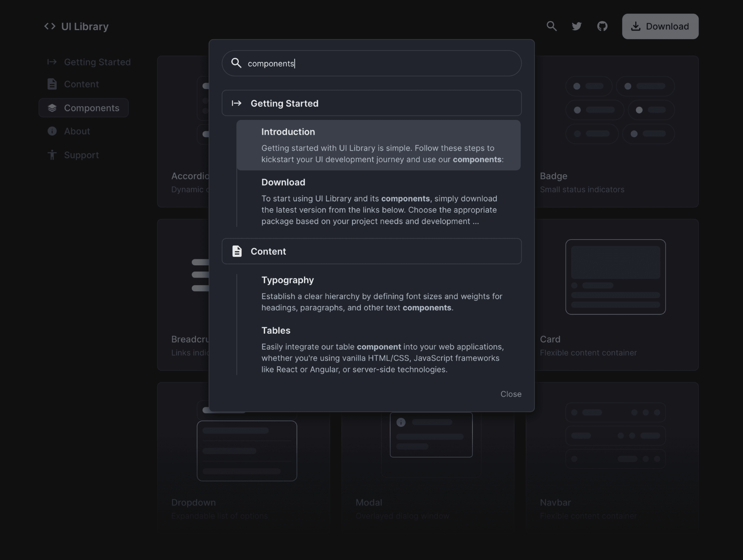Click the UI Library code brackets icon

pyautogui.click(x=50, y=26)
